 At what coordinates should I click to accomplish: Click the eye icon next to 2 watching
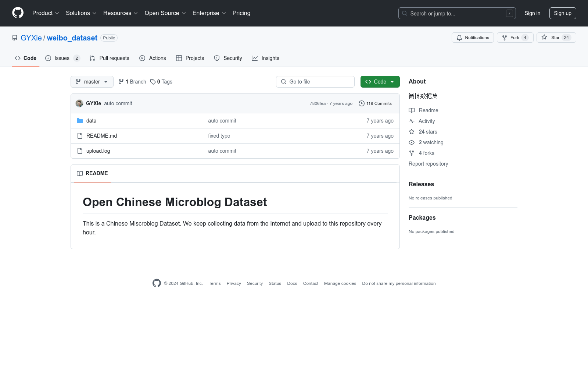pos(412,142)
